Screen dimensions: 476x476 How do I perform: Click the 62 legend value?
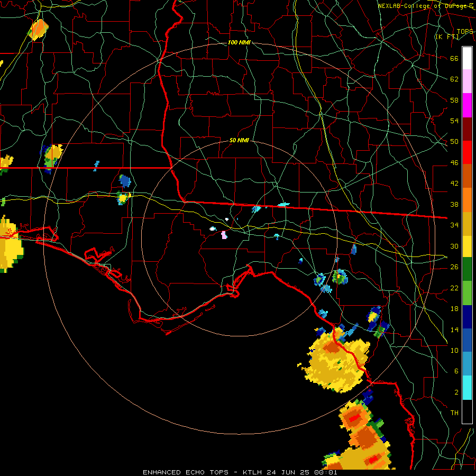click(x=454, y=79)
